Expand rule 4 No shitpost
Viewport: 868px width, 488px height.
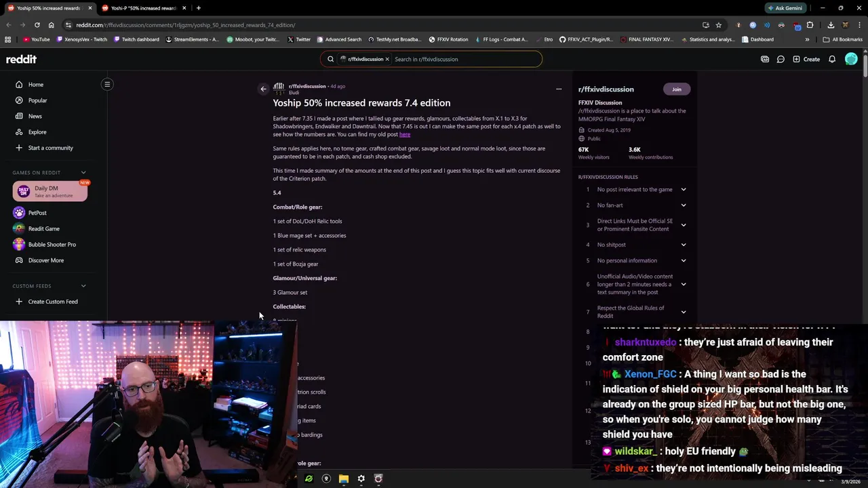[683, 245]
